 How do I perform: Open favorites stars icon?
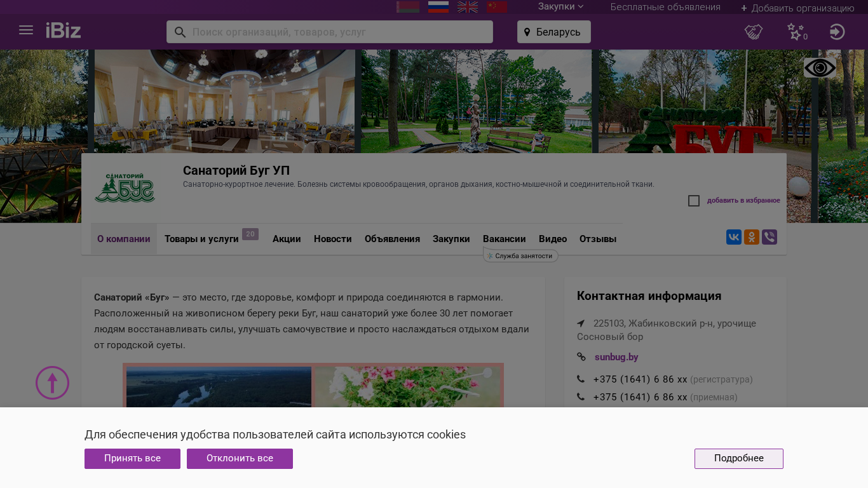tap(796, 32)
